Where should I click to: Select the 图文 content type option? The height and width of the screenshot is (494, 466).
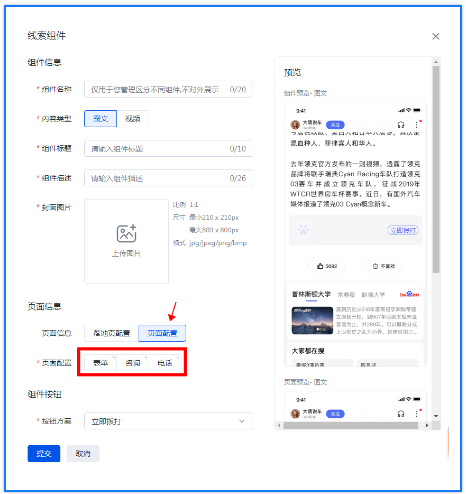pyautogui.click(x=100, y=118)
